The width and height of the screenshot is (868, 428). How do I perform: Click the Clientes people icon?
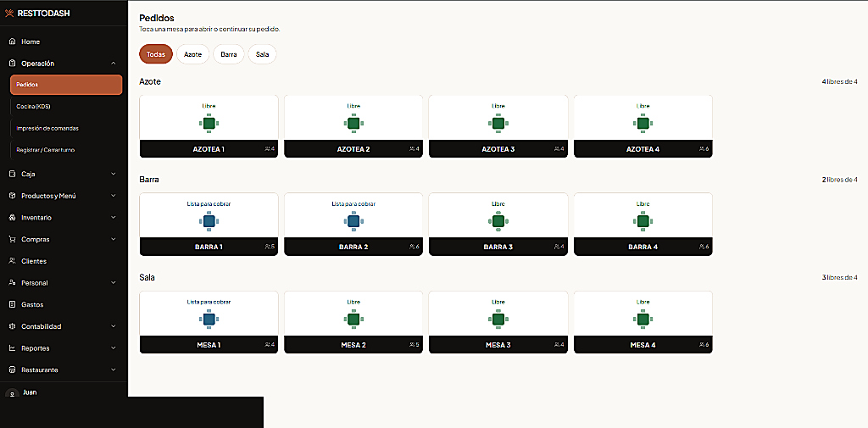[x=12, y=261]
